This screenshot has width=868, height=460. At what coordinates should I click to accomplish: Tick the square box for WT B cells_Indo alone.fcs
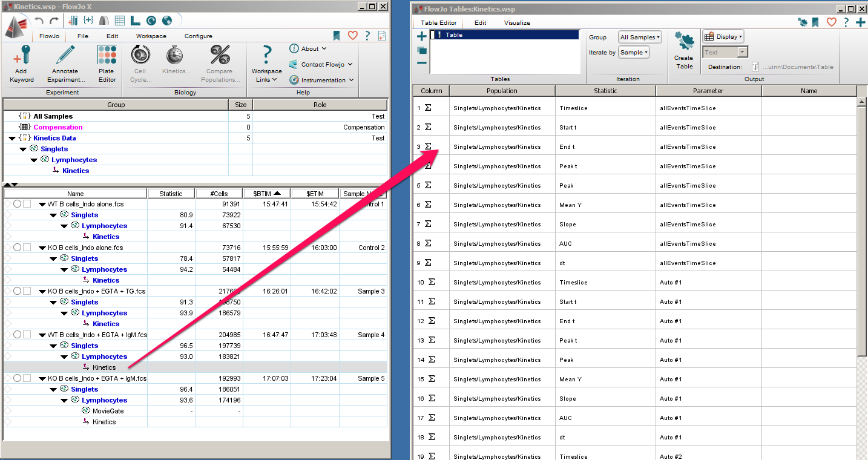click(27, 204)
